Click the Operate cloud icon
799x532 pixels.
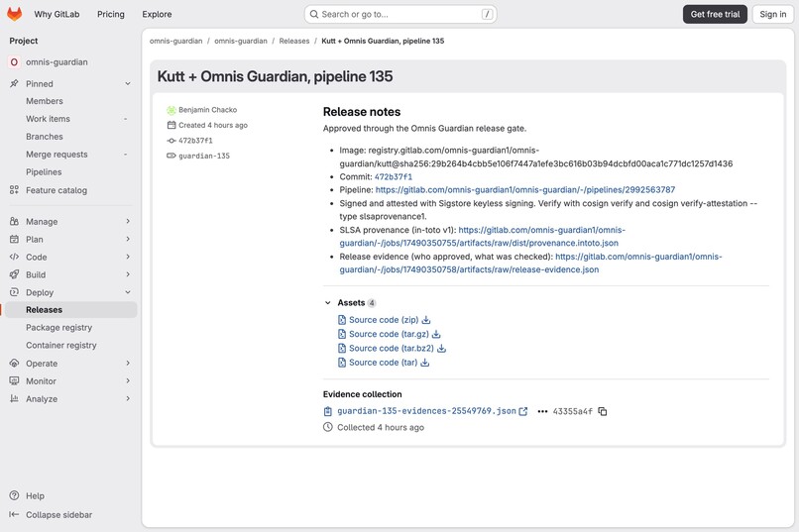14,364
